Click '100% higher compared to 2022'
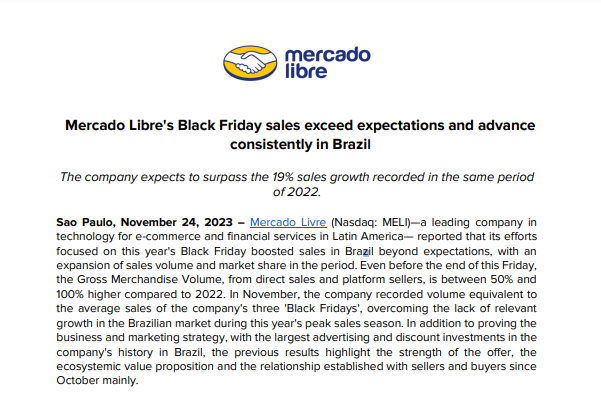 coord(140,294)
